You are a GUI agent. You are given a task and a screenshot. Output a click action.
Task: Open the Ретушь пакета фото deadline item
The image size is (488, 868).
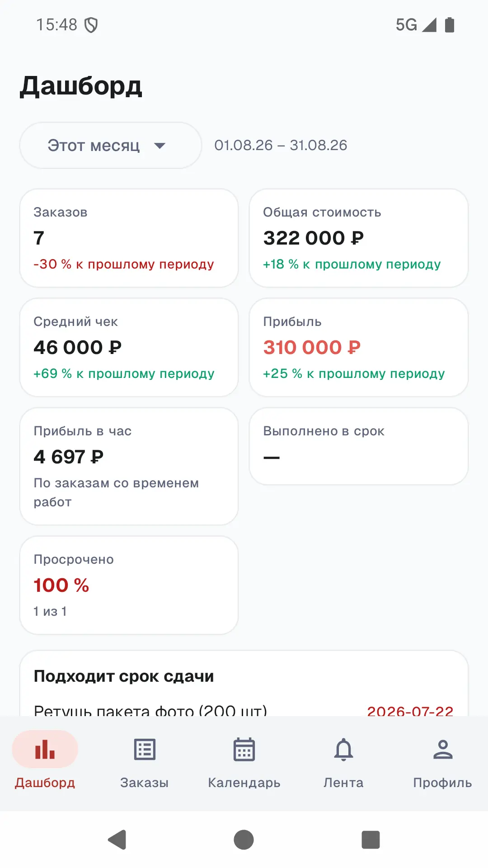tap(244, 710)
